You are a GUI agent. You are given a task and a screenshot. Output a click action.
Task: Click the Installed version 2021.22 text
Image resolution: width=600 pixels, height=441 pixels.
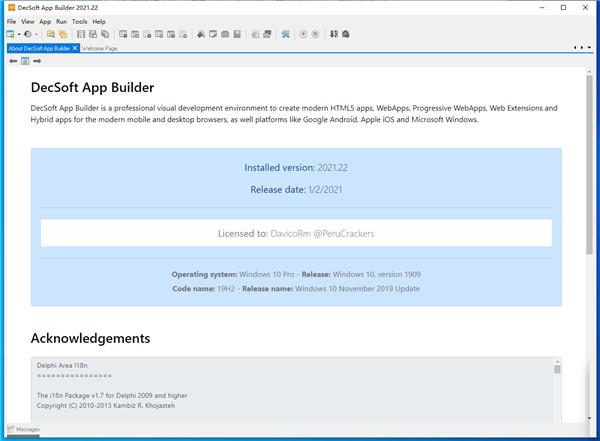(x=296, y=168)
